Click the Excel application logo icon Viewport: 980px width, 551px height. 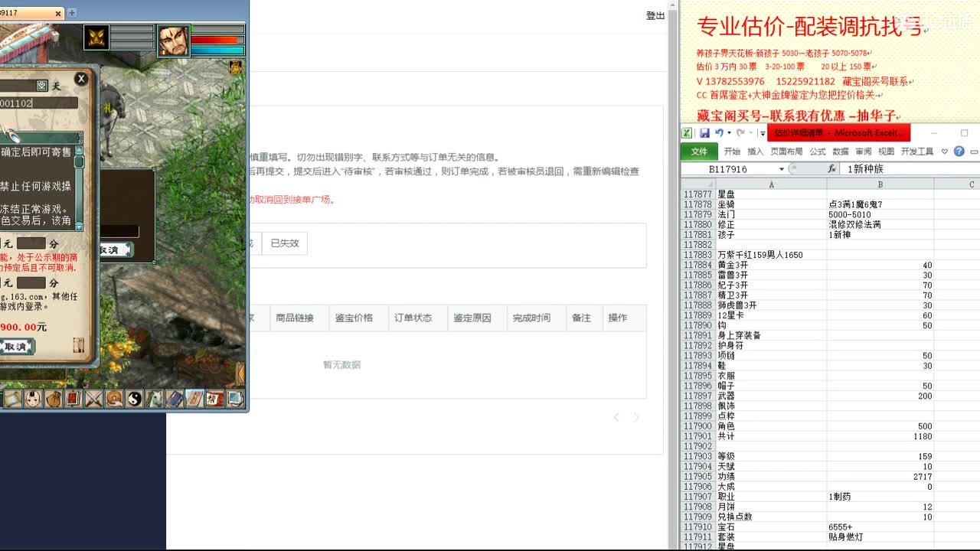687,133
